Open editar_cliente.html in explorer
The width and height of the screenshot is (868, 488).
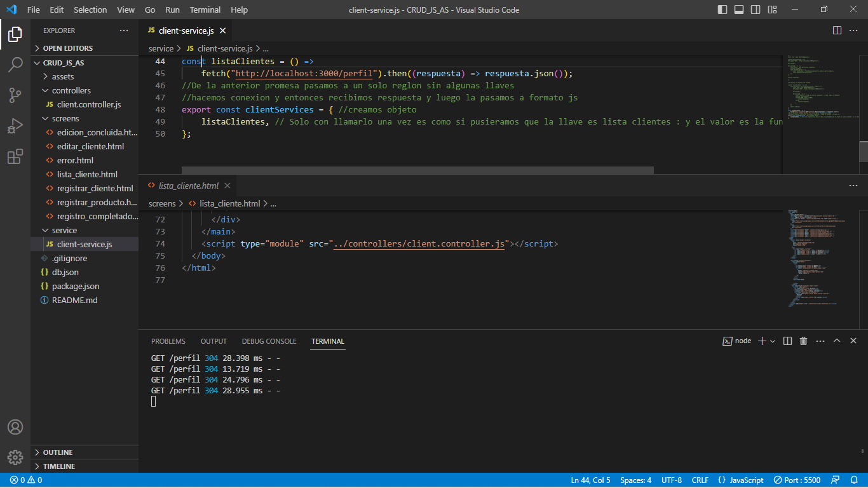[x=85, y=146]
